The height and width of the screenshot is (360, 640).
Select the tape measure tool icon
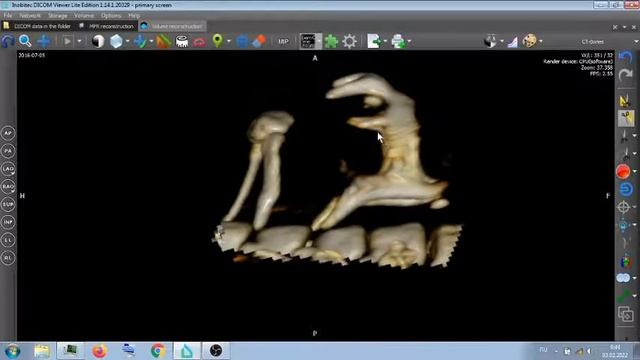[182, 41]
